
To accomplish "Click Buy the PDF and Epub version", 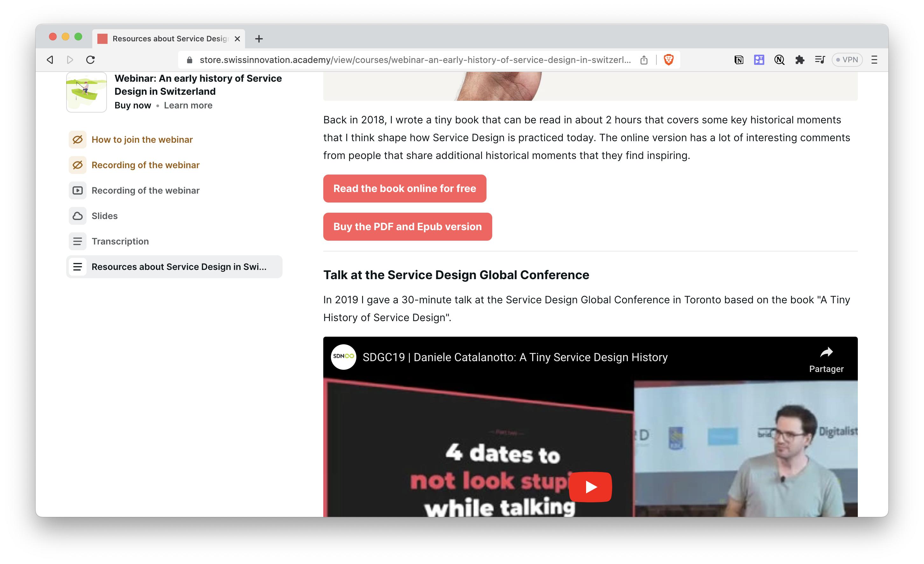I will coord(407,227).
